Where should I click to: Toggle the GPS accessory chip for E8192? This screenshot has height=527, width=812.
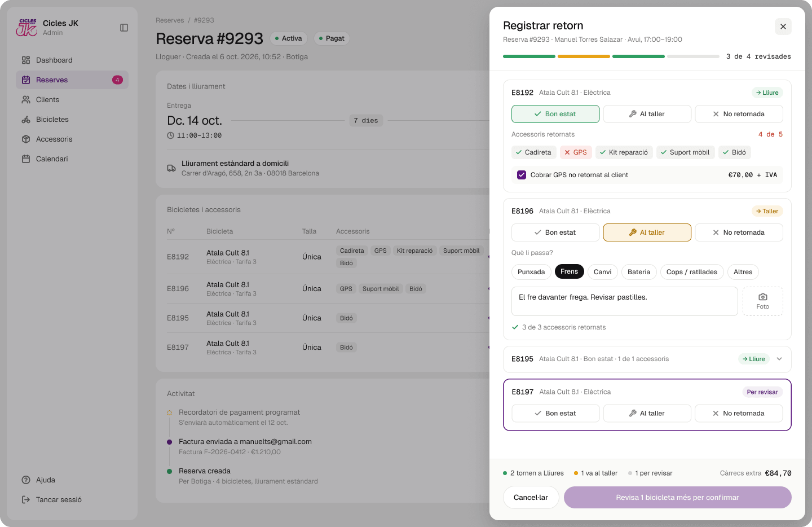click(x=576, y=152)
